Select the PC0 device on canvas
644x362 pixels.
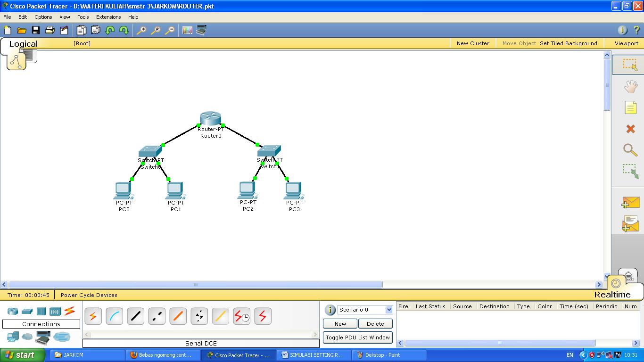pyautogui.click(x=124, y=191)
